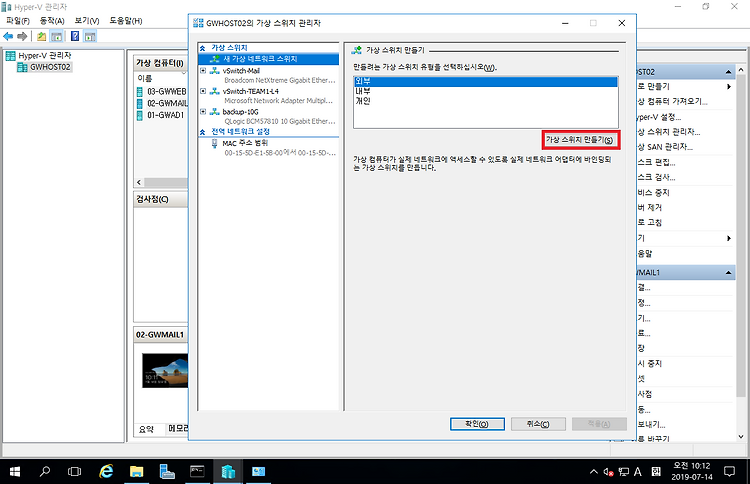The height and width of the screenshot is (484, 750).
Task: Open the 동작(A) menu
Action: [52, 21]
